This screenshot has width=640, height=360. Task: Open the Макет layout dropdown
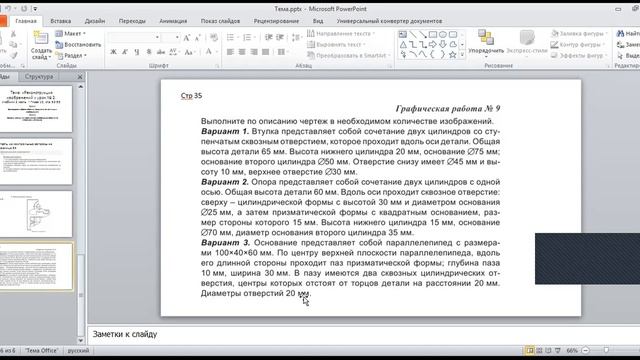[71, 33]
